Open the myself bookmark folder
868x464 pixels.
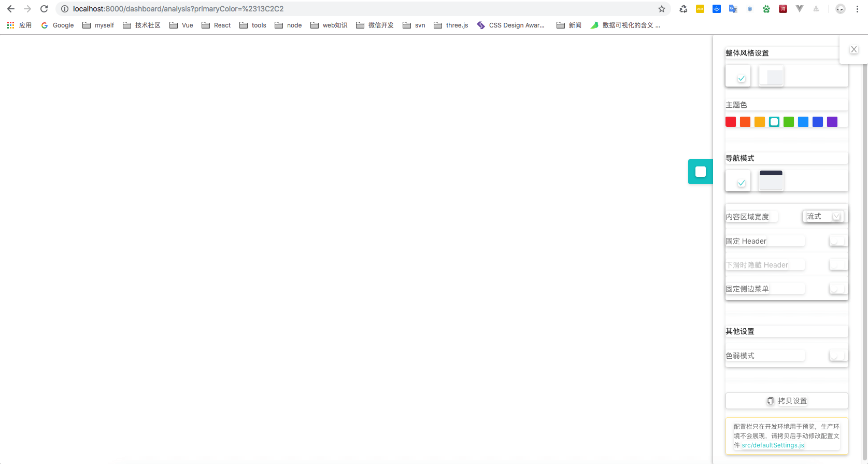pyautogui.click(x=98, y=25)
